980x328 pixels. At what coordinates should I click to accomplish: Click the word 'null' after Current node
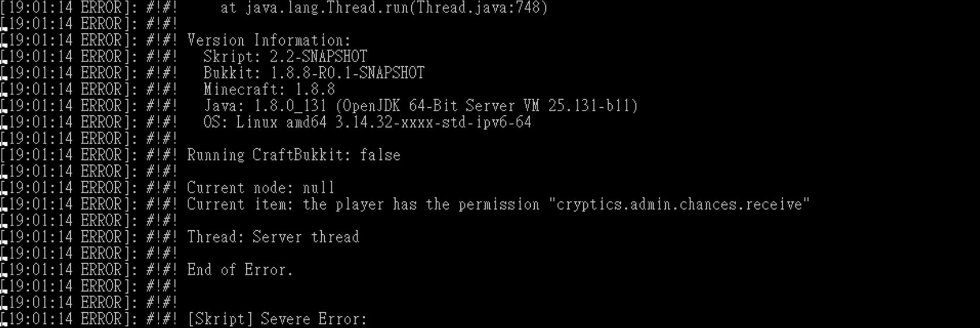(x=318, y=188)
